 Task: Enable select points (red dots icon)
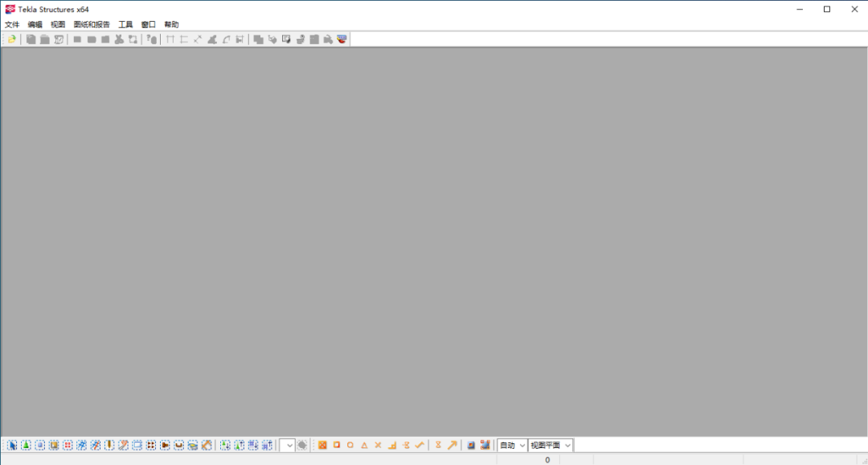tap(68, 445)
